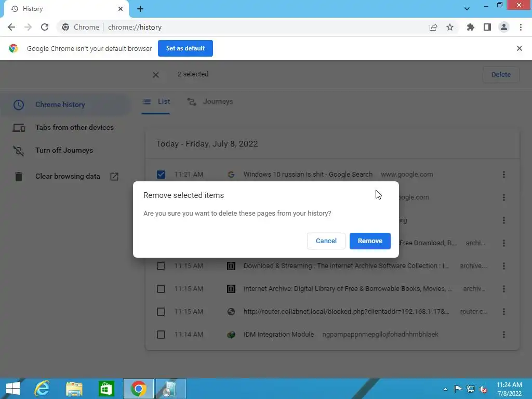532x399 pixels.
Task: Check the Download & Streaming entry checkbox
Action: (x=161, y=266)
